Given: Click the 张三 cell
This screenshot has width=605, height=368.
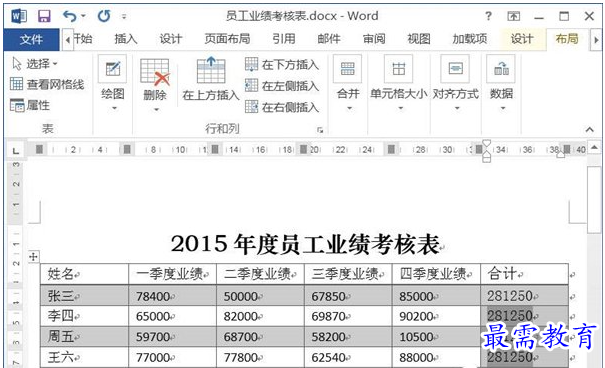Looking at the screenshot, I should point(84,296).
